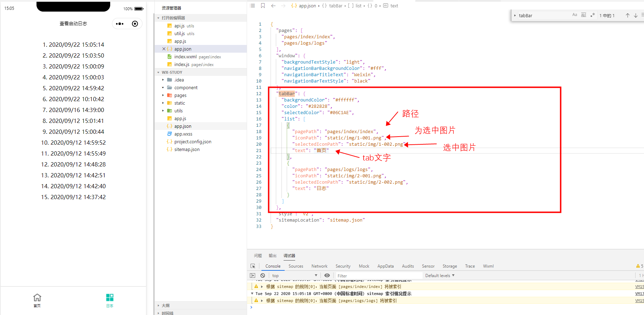Collapse the 打开的编辑器 section
Image resolution: width=644 pixels, height=315 pixels.
(x=158, y=18)
